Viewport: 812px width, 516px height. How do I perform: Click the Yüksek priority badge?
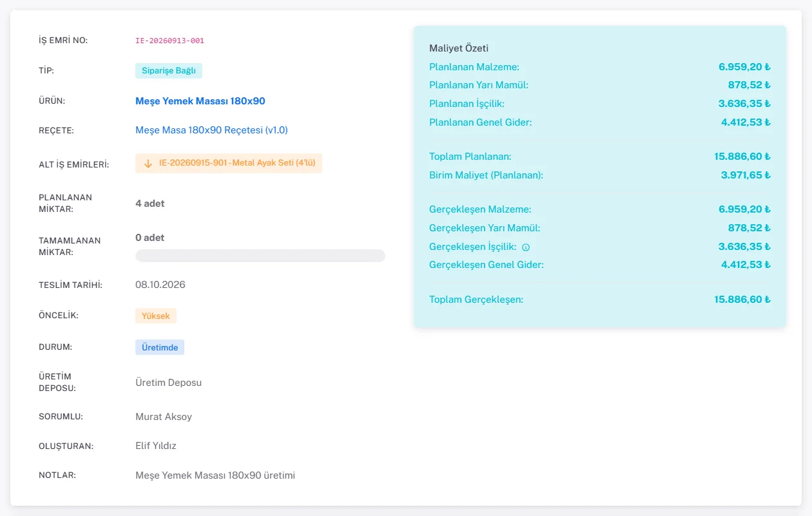156,316
